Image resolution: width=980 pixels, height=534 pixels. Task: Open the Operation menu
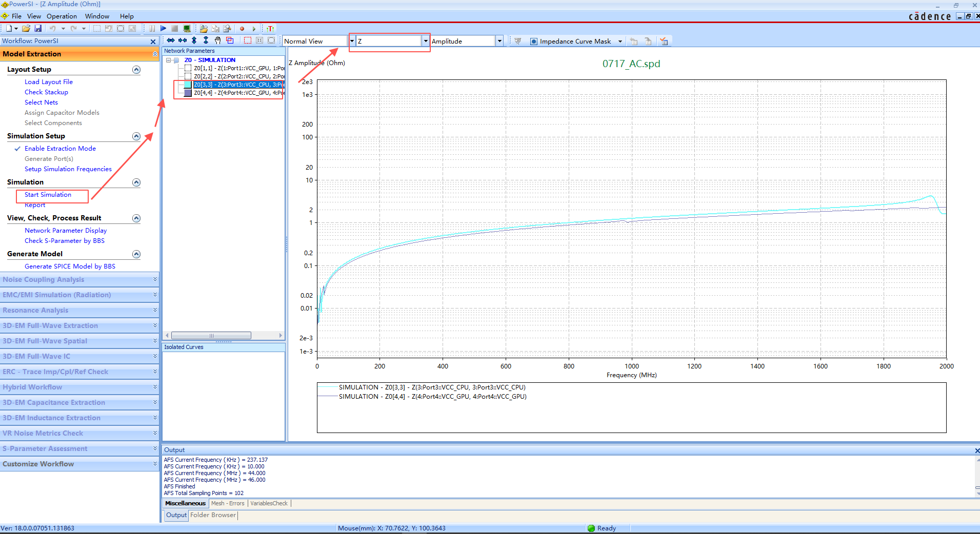[x=62, y=16]
